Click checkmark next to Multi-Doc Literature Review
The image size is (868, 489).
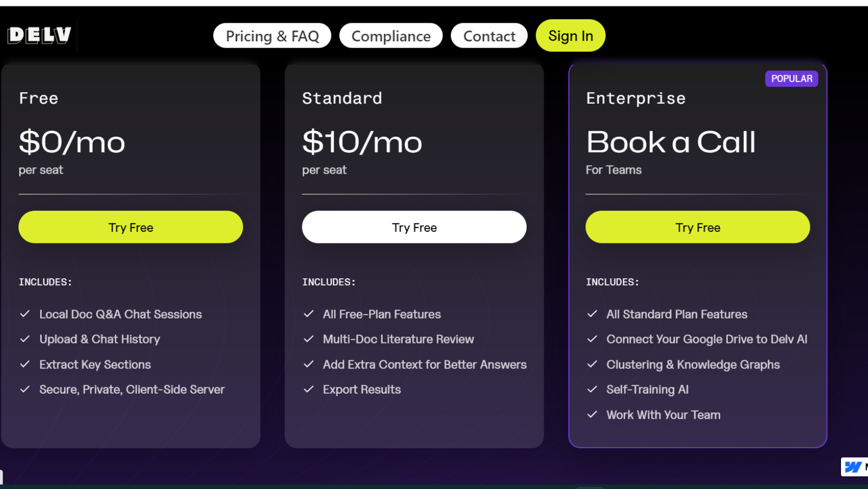tap(309, 339)
